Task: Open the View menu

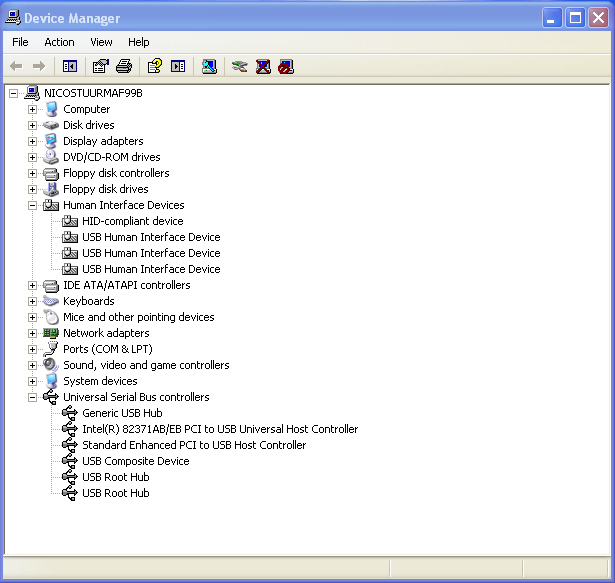Action: pyautogui.click(x=101, y=42)
